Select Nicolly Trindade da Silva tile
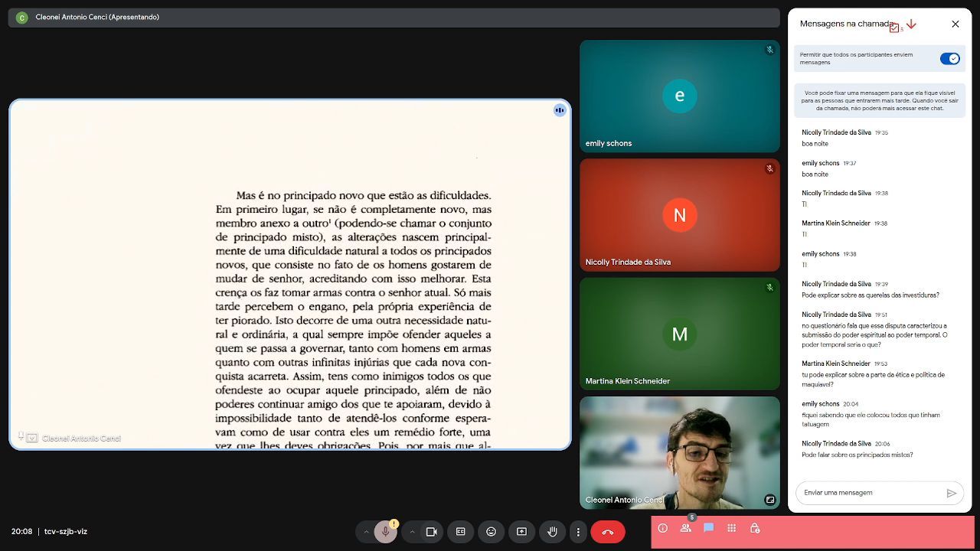980x551 pixels. tap(680, 215)
